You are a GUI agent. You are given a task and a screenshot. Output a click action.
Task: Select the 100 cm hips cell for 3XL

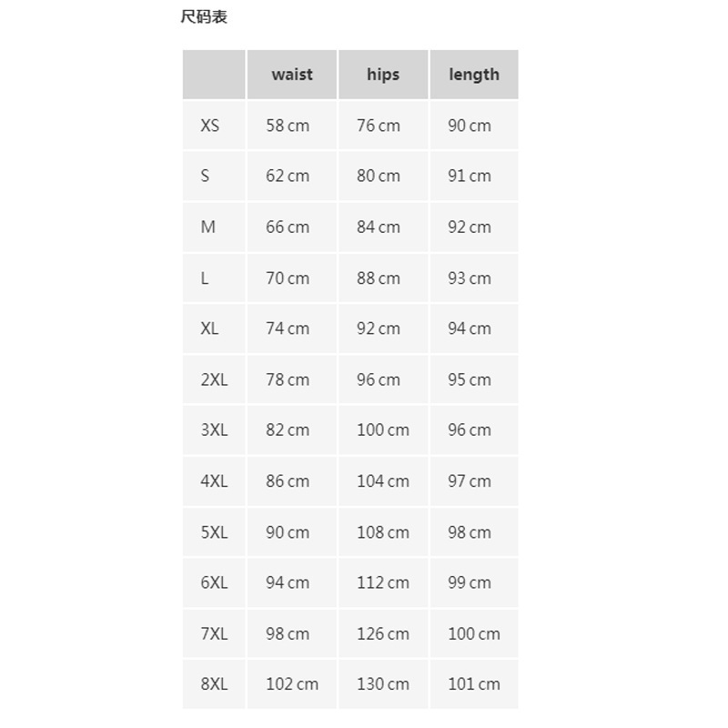point(383,430)
